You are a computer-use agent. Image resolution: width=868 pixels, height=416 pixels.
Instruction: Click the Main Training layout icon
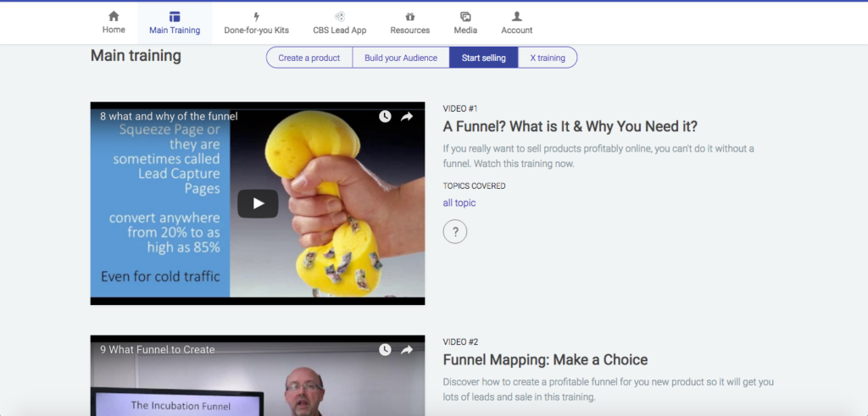tap(175, 17)
